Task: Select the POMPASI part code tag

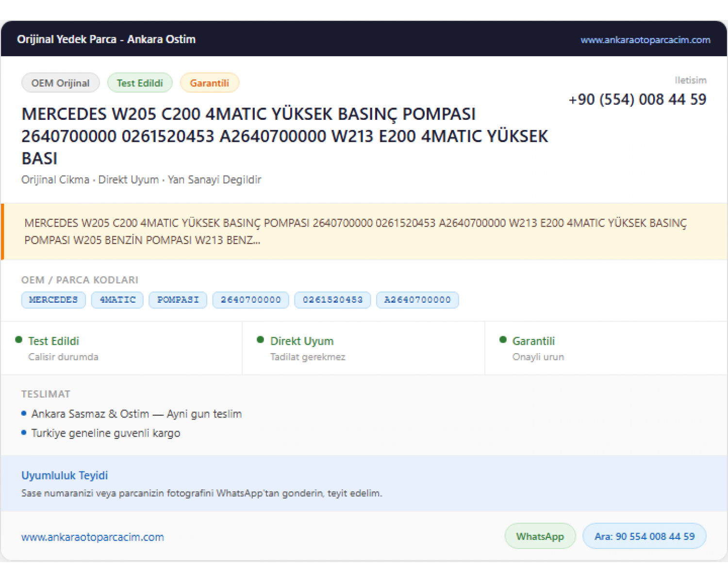Action: click(x=178, y=300)
